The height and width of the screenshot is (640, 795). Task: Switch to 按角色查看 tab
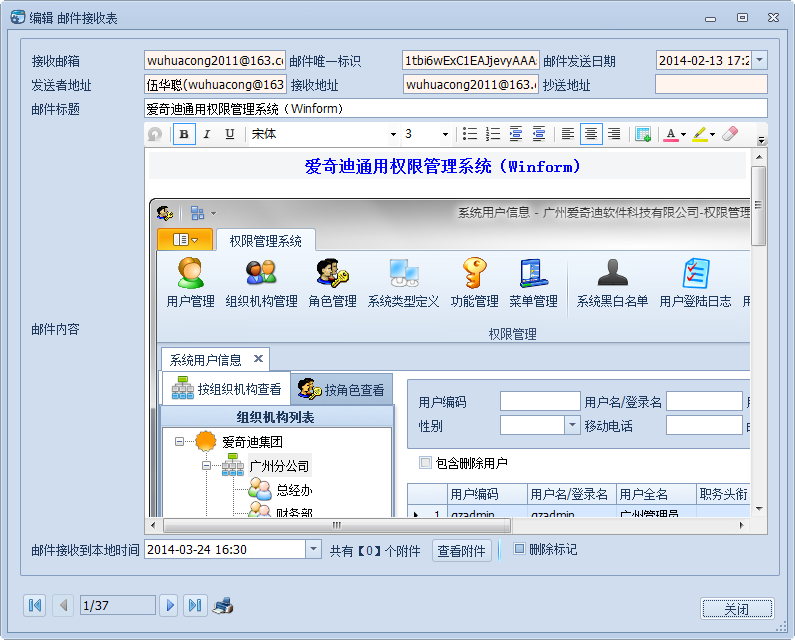[x=342, y=389]
